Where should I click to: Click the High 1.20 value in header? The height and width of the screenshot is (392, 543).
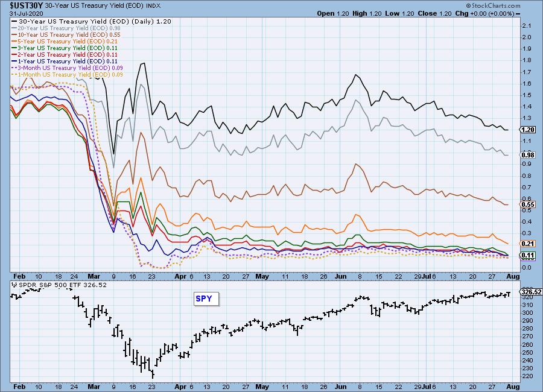point(367,13)
